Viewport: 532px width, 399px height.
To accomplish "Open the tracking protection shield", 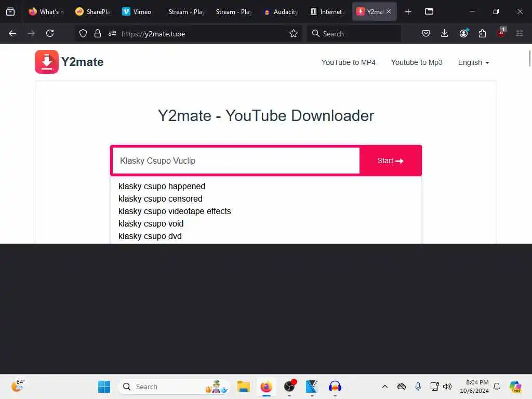I will (x=83, y=34).
